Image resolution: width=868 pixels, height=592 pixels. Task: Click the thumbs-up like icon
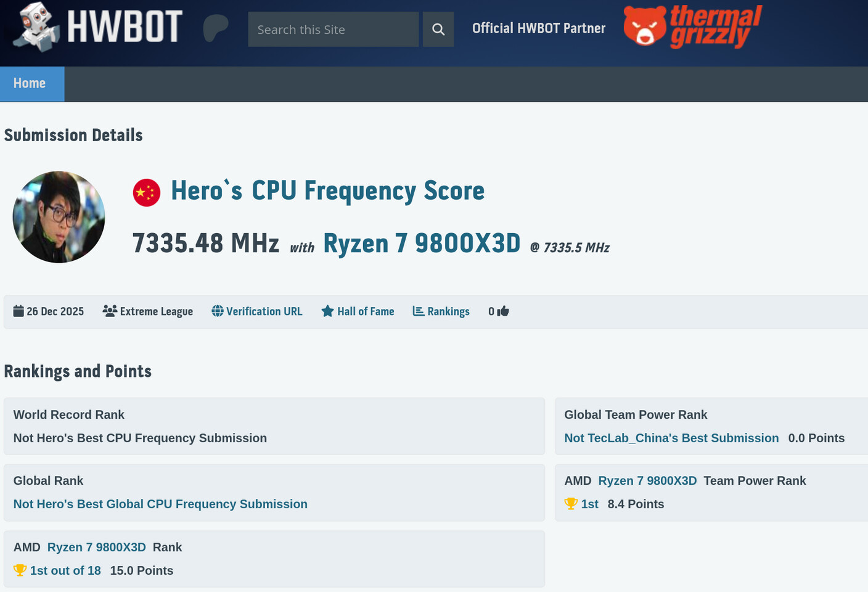pos(503,311)
